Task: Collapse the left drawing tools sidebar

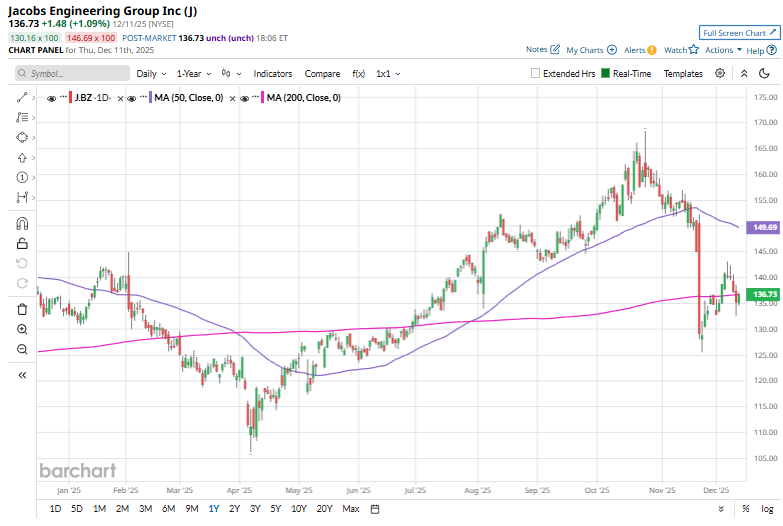Action: pos(22,375)
